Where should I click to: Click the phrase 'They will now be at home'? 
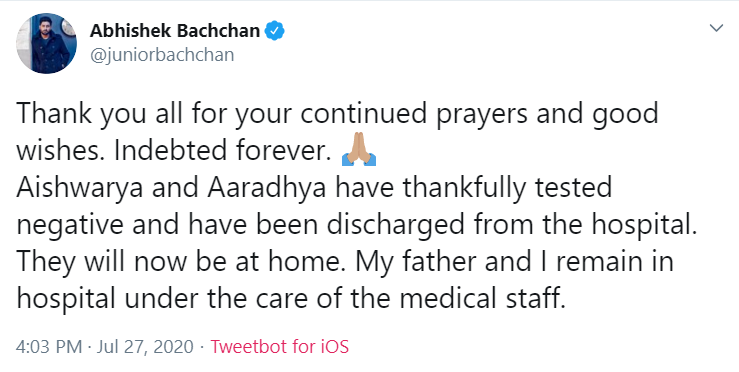tap(177, 262)
